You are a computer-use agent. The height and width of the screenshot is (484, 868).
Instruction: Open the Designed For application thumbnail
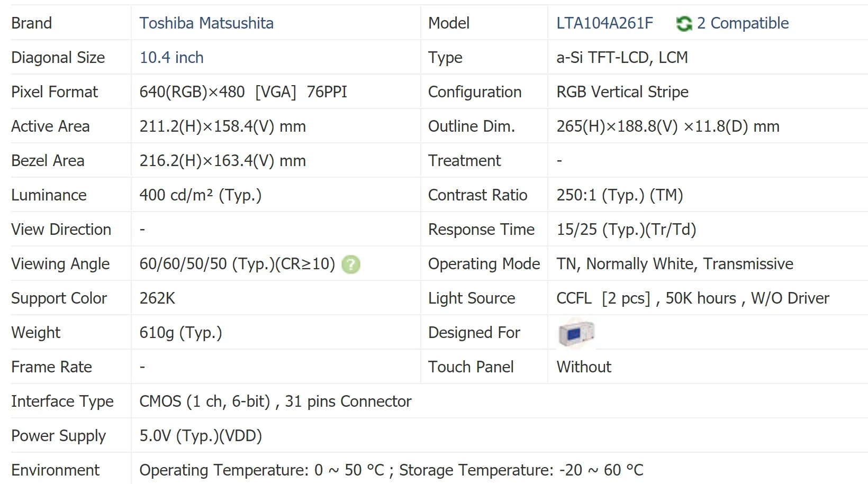(x=576, y=333)
